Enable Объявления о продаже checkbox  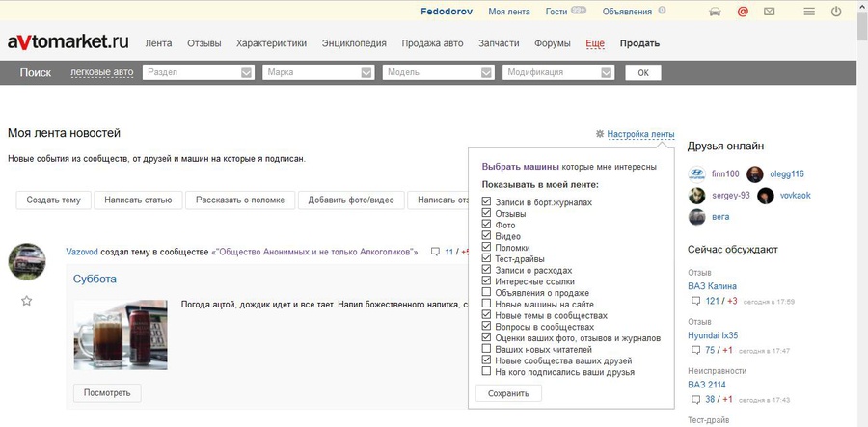click(x=486, y=292)
